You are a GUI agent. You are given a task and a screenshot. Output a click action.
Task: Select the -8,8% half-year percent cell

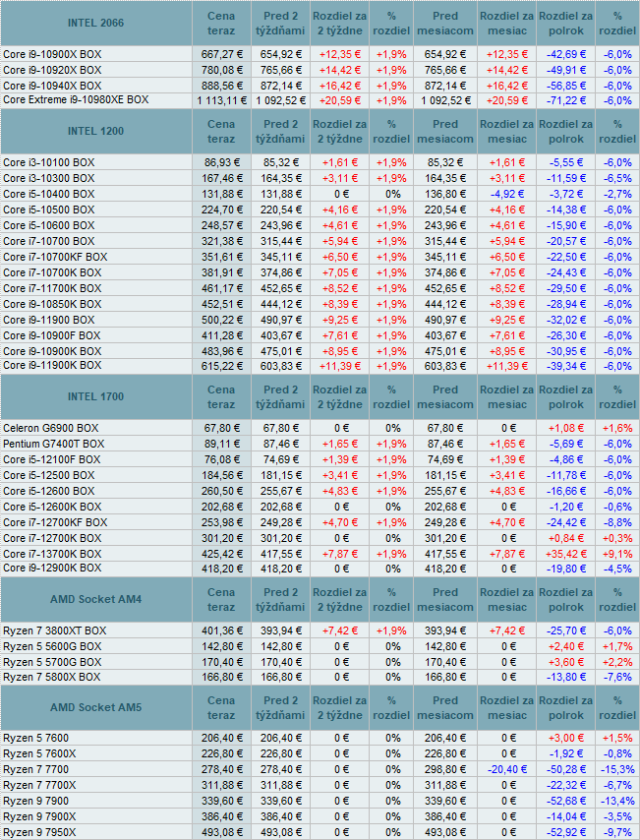click(x=617, y=523)
